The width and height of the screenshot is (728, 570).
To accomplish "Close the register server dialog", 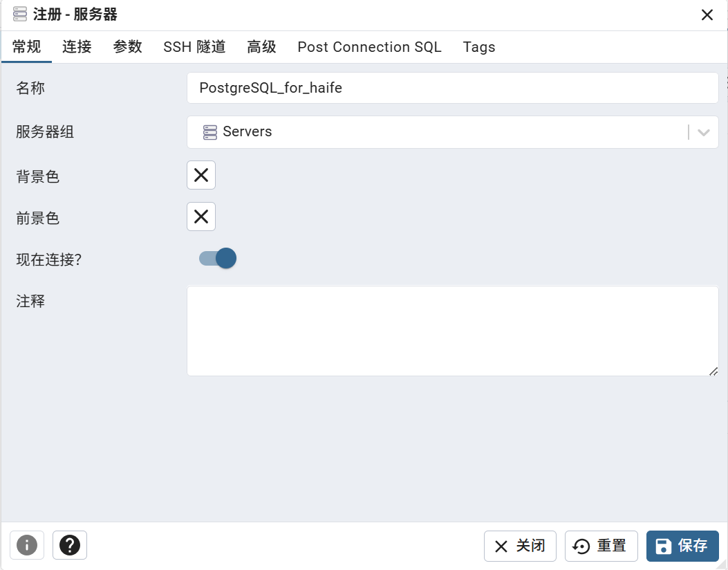I will [707, 15].
